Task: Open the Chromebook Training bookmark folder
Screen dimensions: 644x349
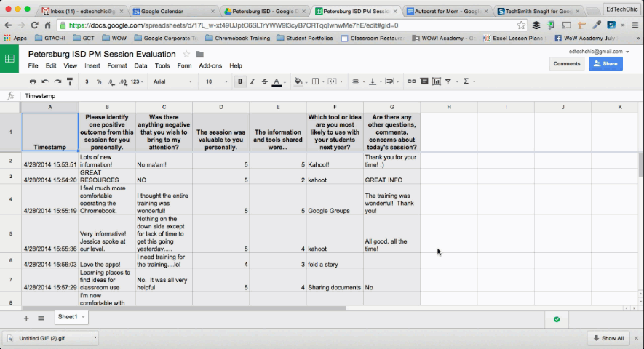Action: click(238, 39)
